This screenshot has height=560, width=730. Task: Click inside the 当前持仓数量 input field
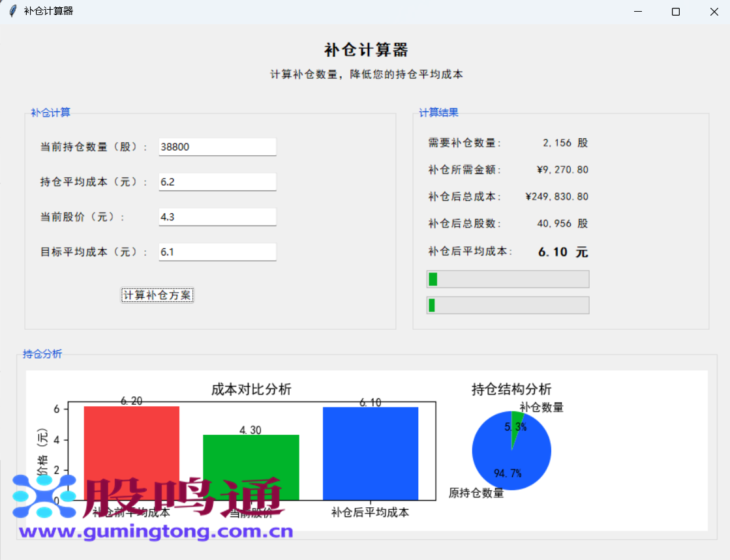pos(217,146)
